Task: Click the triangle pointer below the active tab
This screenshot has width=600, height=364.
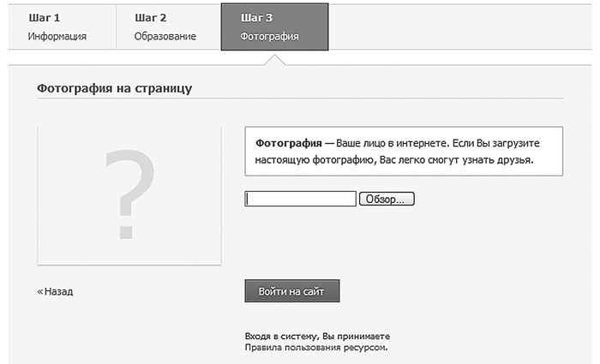Action: tap(274, 58)
